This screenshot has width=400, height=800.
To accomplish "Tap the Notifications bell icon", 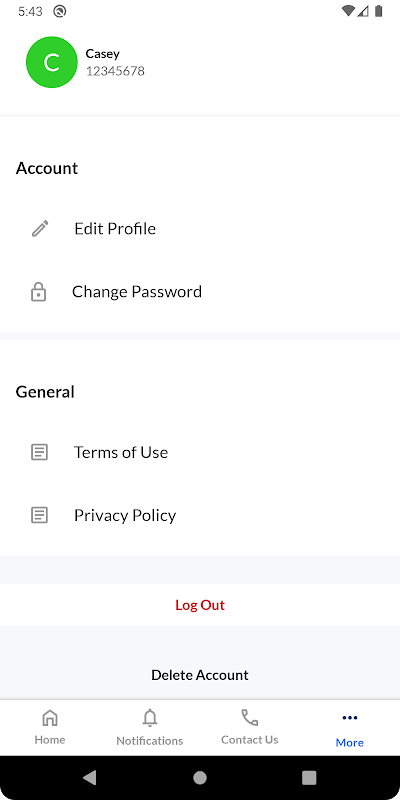I will coord(149,718).
